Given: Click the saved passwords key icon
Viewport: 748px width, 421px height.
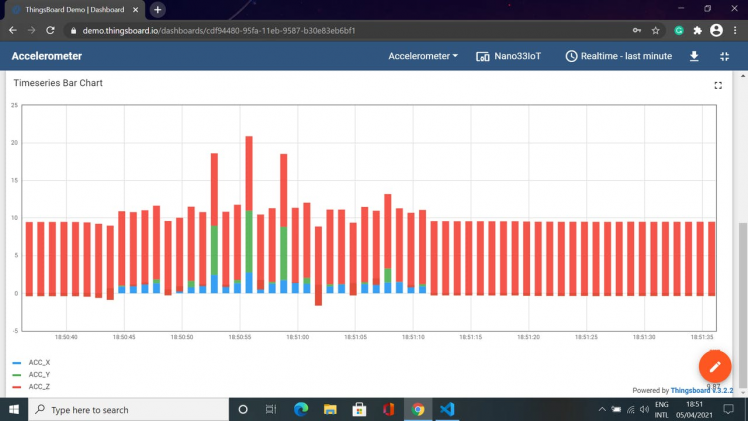Looking at the screenshot, I should (x=636, y=31).
